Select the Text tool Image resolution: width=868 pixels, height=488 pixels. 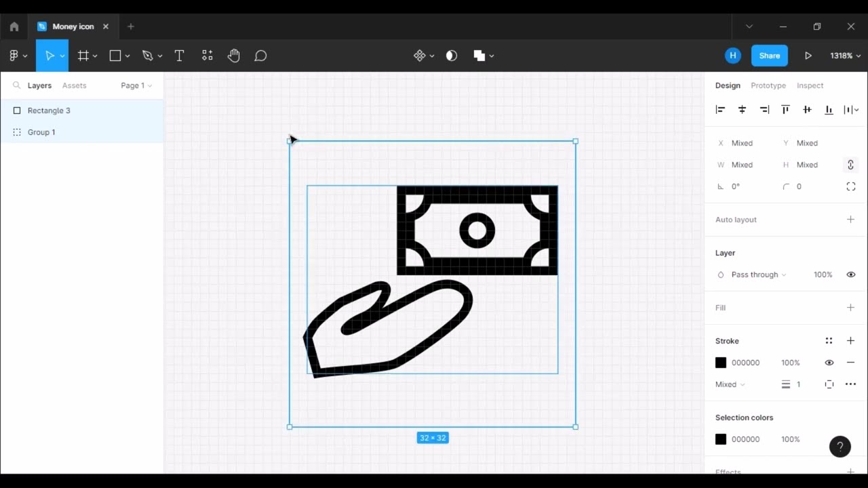[179, 56]
